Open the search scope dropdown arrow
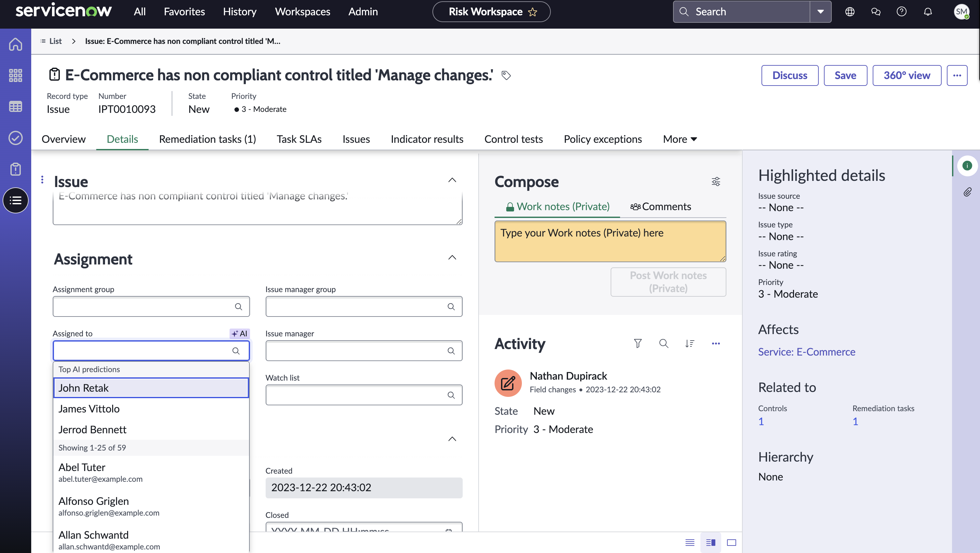Screen dimensions: 980x553 pyautogui.click(x=821, y=12)
